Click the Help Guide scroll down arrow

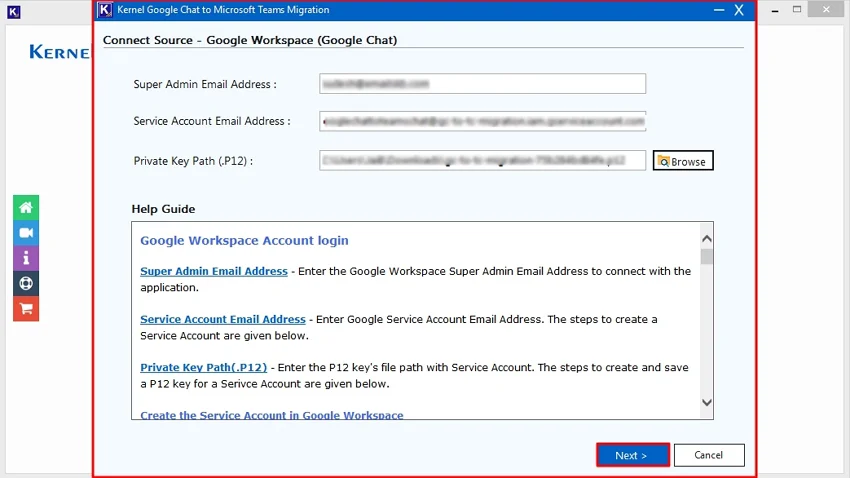(x=706, y=402)
